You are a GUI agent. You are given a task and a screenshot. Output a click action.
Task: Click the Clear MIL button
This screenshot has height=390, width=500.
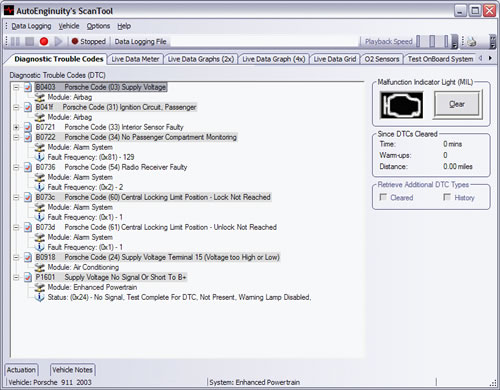pos(457,105)
